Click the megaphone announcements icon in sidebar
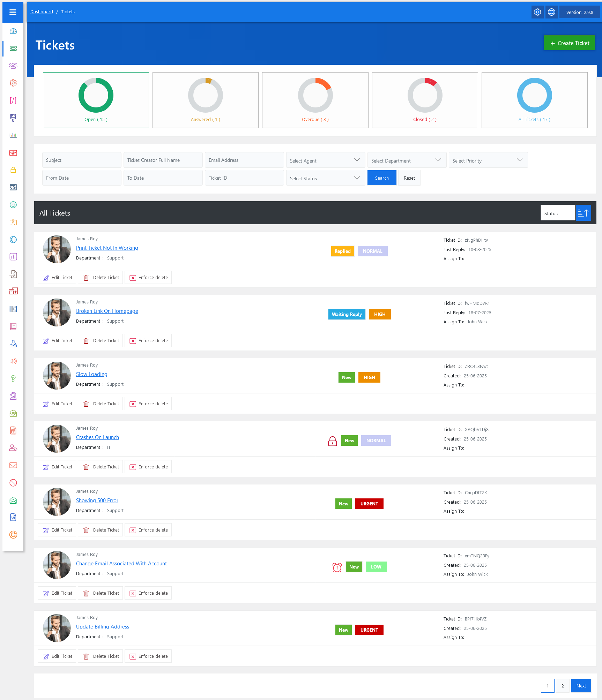The width and height of the screenshot is (602, 700). [x=13, y=361]
